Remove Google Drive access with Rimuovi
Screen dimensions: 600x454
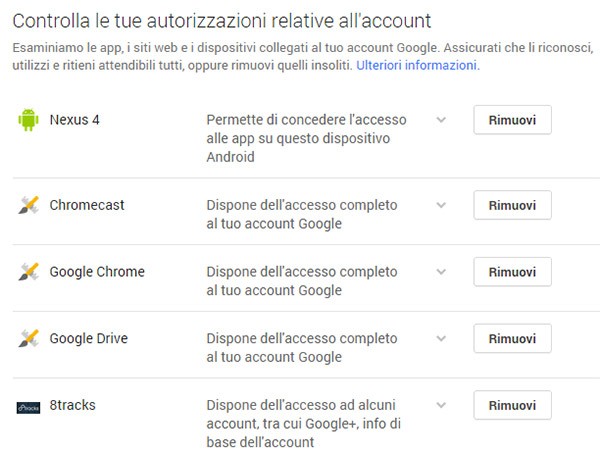(512, 338)
